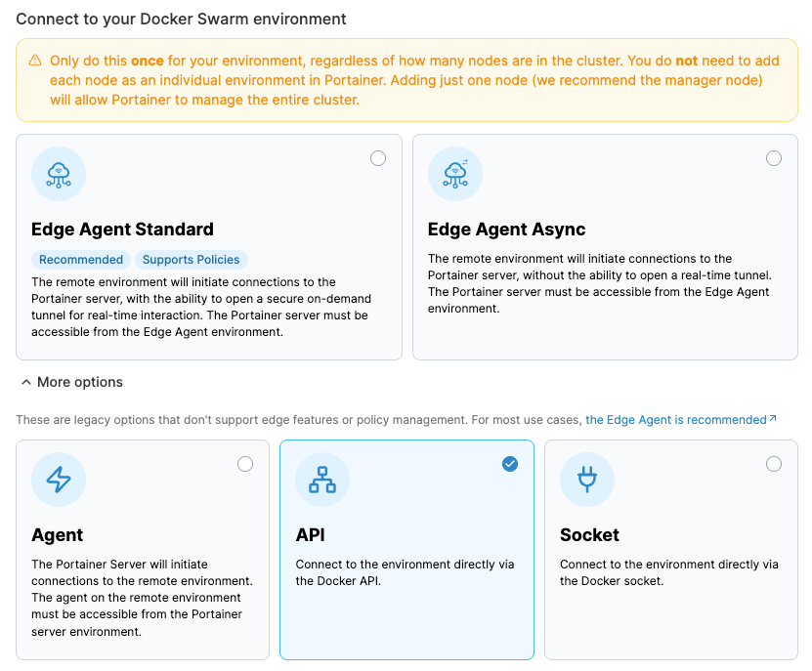Click the Agent lightning bolt icon
The image size is (812, 671).
[x=59, y=480]
